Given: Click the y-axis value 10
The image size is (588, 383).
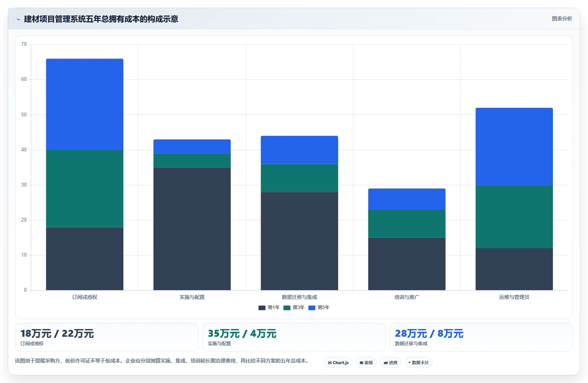Looking at the screenshot, I should click(24, 255).
